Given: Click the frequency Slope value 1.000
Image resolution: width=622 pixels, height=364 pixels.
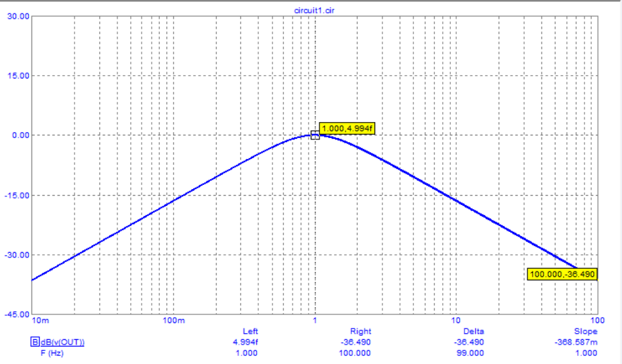Looking at the screenshot, I should tap(586, 353).
